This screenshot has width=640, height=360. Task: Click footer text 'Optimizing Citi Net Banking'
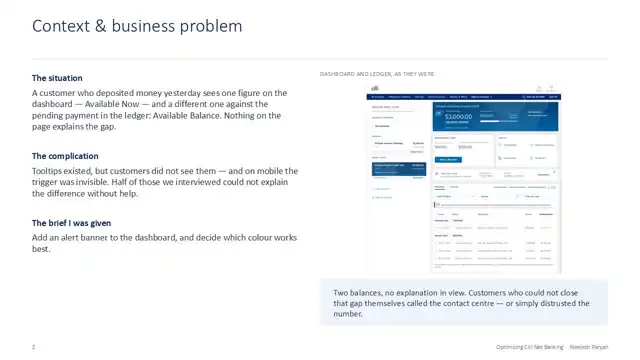click(x=529, y=347)
